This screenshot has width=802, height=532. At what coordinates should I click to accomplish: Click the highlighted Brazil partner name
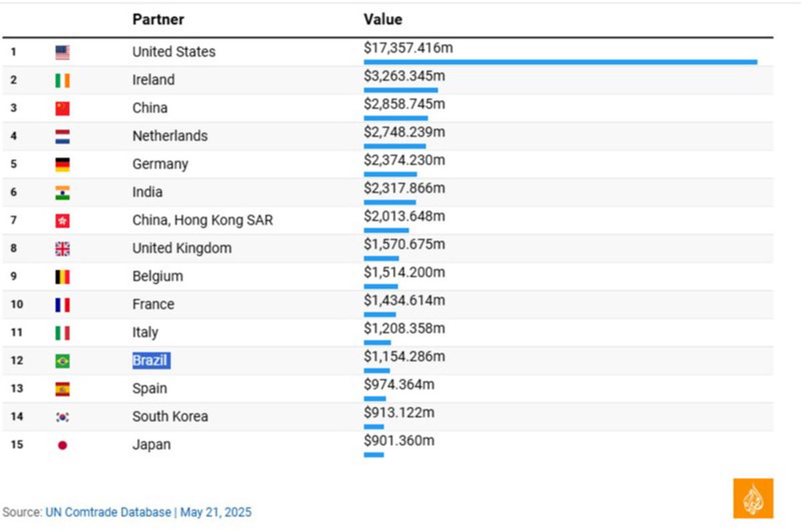click(x=150, y=360)
